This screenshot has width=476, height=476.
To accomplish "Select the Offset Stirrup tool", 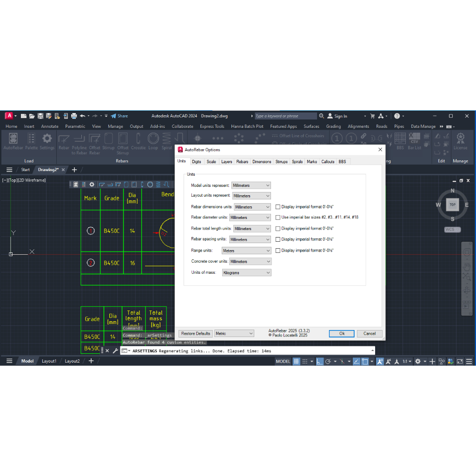I will click(x=123, y=144).
